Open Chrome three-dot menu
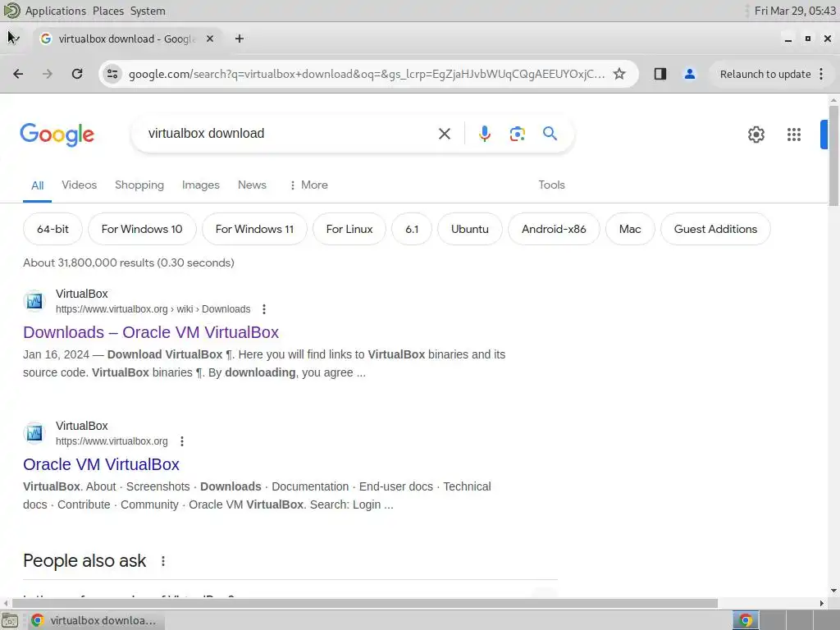 [x=821, y=74]
